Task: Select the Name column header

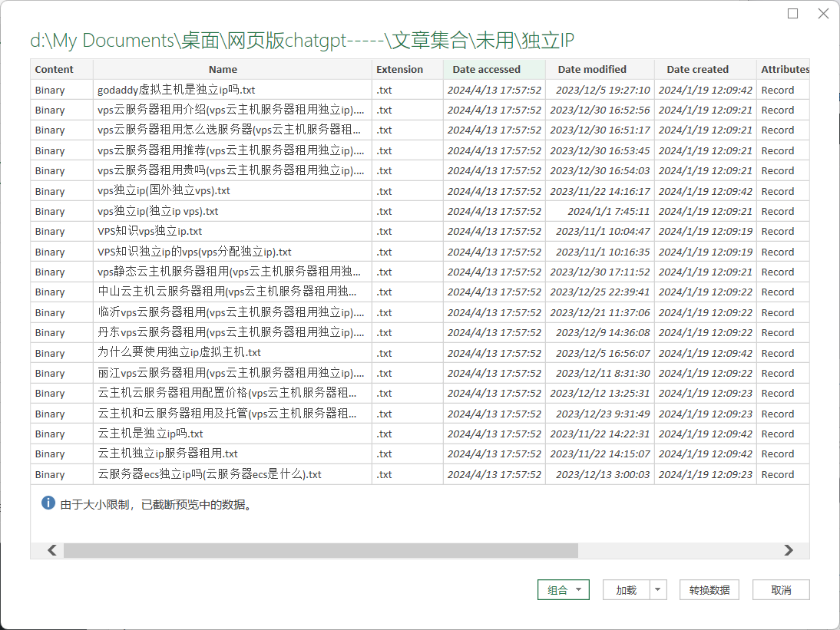Action: (x=223, y=69)
